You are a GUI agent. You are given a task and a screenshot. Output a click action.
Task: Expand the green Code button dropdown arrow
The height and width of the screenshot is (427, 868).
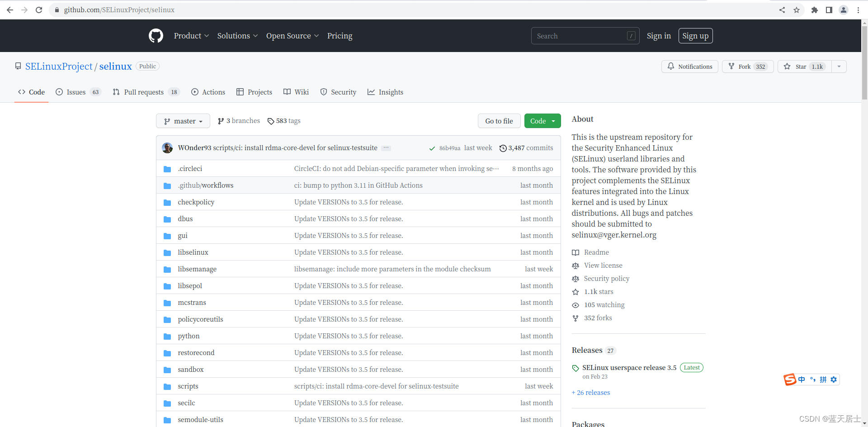coord(554,121)
